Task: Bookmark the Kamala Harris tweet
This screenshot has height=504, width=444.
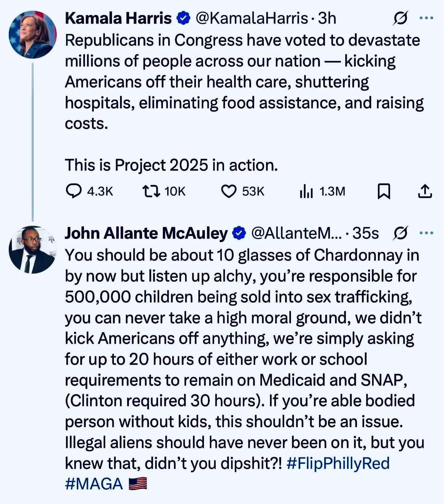Action: tap(384, 191)
